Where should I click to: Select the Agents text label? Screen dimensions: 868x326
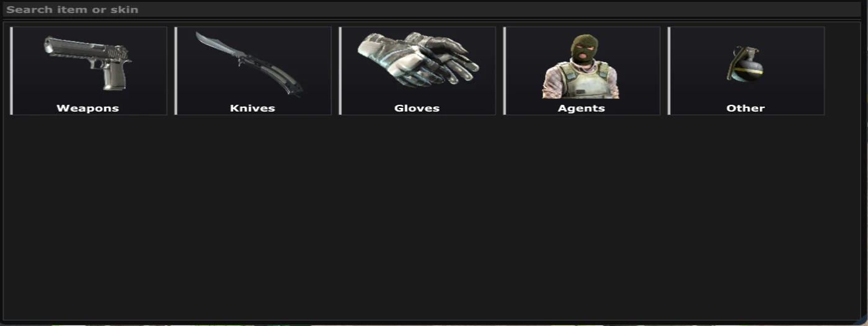click(581, 108)
